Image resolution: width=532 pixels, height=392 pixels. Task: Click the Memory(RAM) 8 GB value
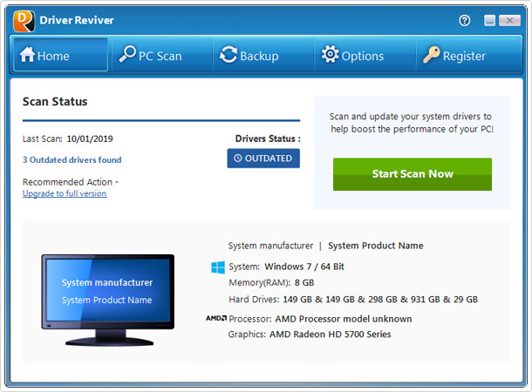click(304, 282)
